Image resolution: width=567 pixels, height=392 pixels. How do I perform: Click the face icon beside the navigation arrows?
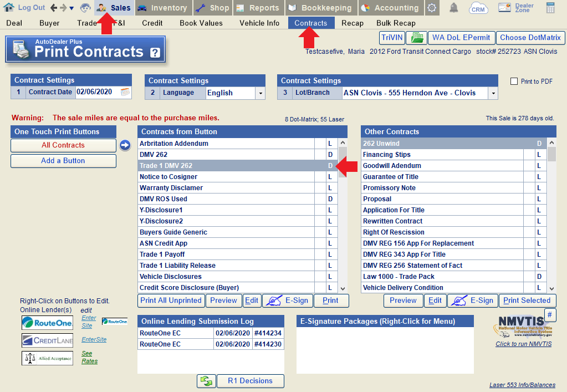click(x=85, y=8)
